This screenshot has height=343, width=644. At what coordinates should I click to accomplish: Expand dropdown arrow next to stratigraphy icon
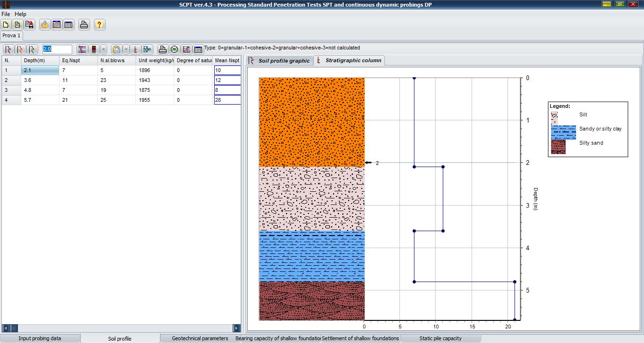click(103, 49)
